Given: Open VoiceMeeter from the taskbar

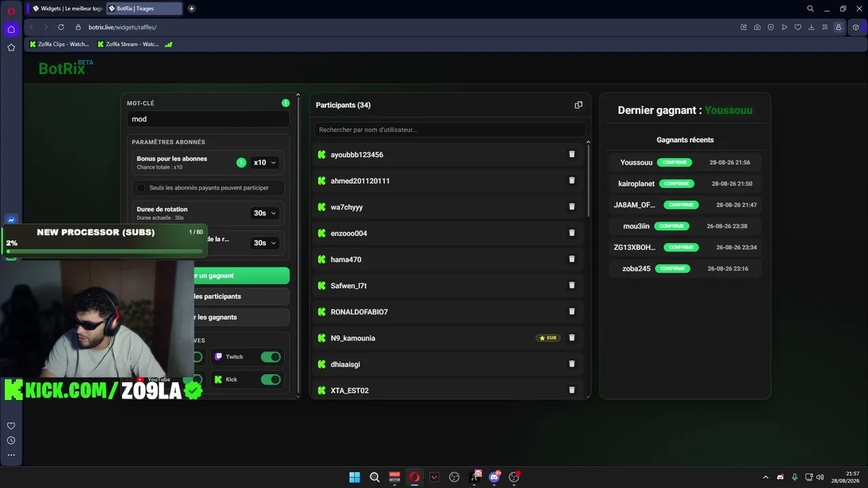Looking at the screenshot, I should [x=395, y=477].
